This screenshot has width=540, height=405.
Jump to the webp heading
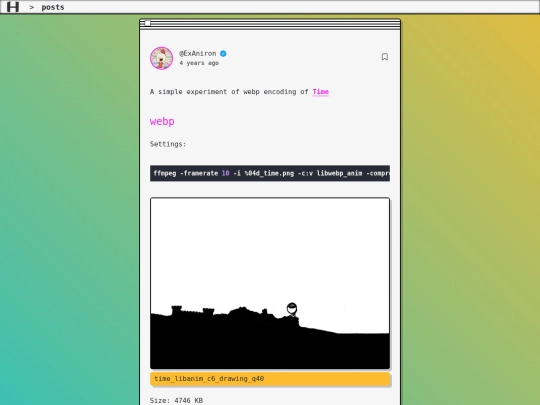coord(162,121)
